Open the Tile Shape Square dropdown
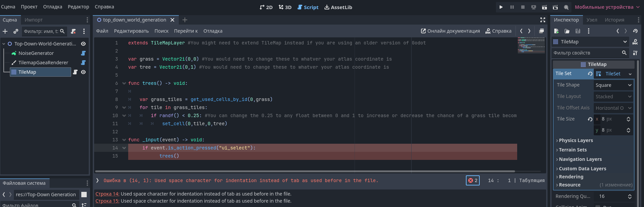644x207 pixels. click(613, 85)
